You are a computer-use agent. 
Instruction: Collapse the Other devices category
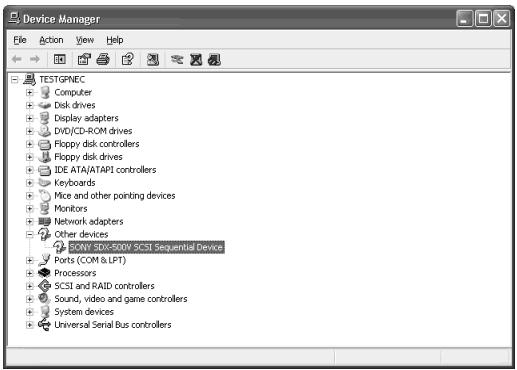click(x=29, y=234)
